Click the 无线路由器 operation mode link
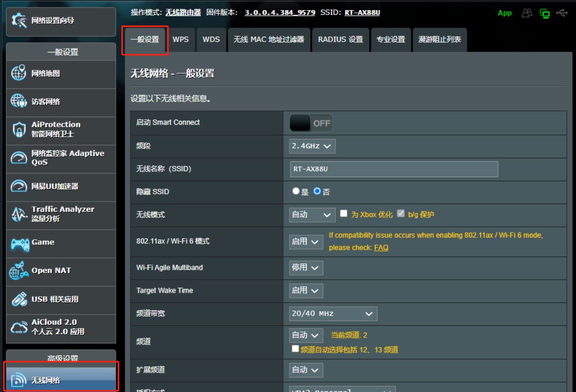The width and height of the screenshot is (576, 392). pos(183,13)
